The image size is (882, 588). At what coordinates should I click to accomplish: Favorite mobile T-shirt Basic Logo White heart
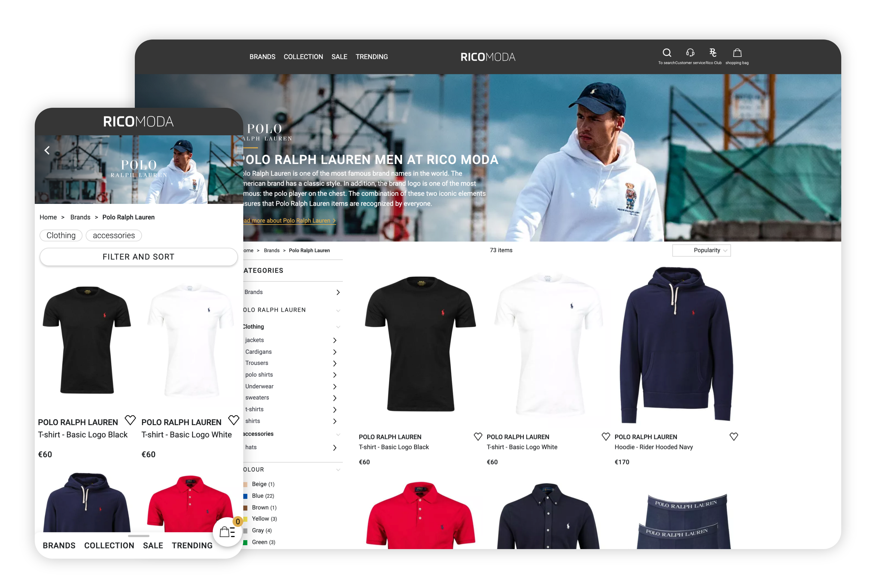(233, 420)
